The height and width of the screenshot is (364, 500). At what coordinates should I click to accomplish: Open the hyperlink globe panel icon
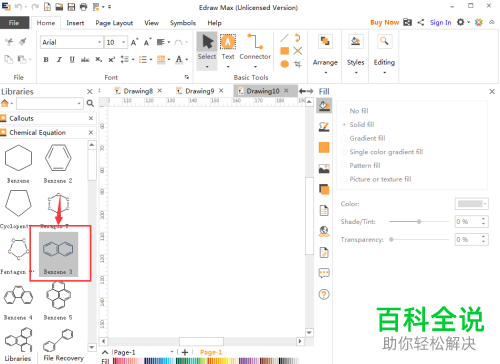tap(324, 231)
